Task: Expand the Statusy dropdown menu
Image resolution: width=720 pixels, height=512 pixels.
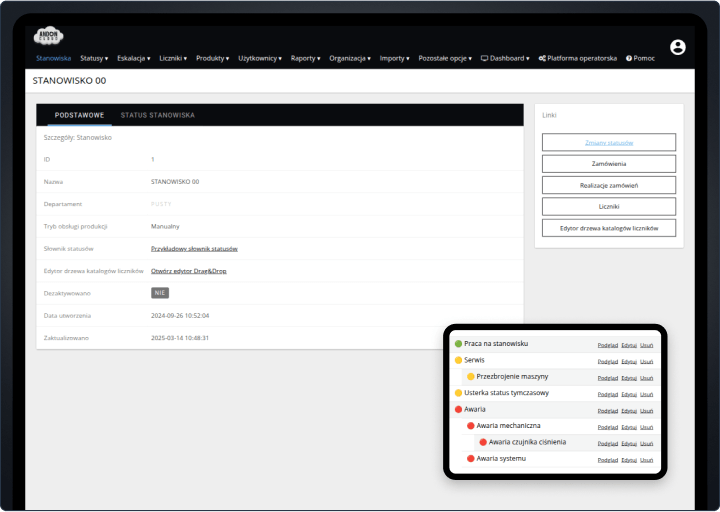Action: 94,58
